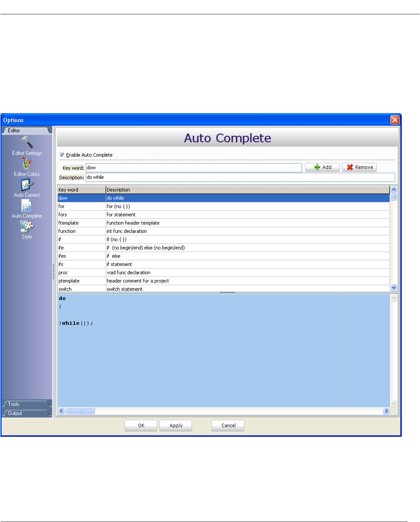Click the Add button

click(322, 167)
